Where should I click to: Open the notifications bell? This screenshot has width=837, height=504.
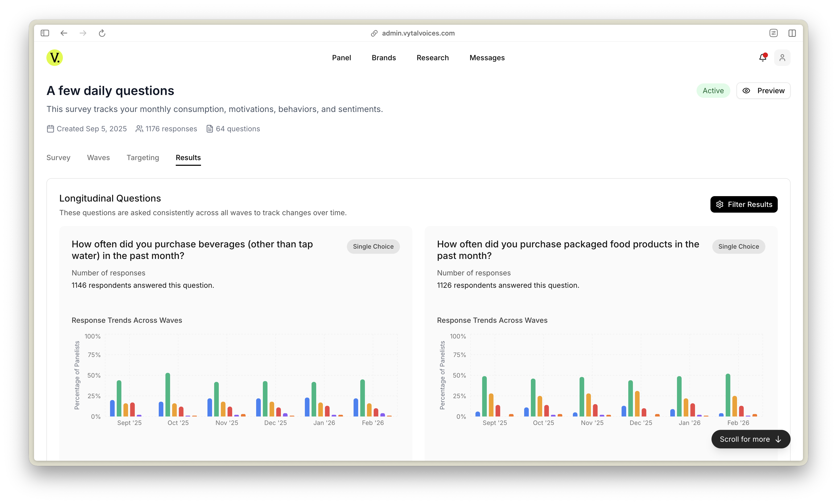pos(763,57)
